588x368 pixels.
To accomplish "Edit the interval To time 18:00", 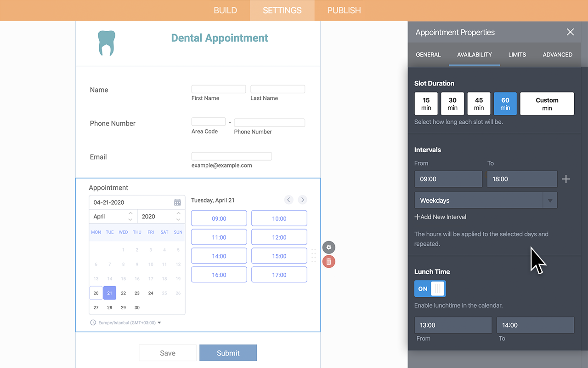I will click(522, 179).
